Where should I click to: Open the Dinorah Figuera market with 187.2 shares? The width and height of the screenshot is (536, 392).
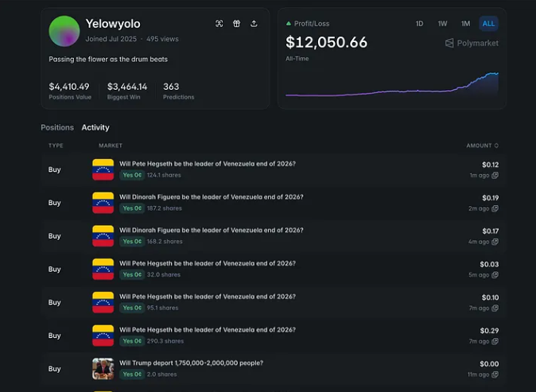coord(211,197)
